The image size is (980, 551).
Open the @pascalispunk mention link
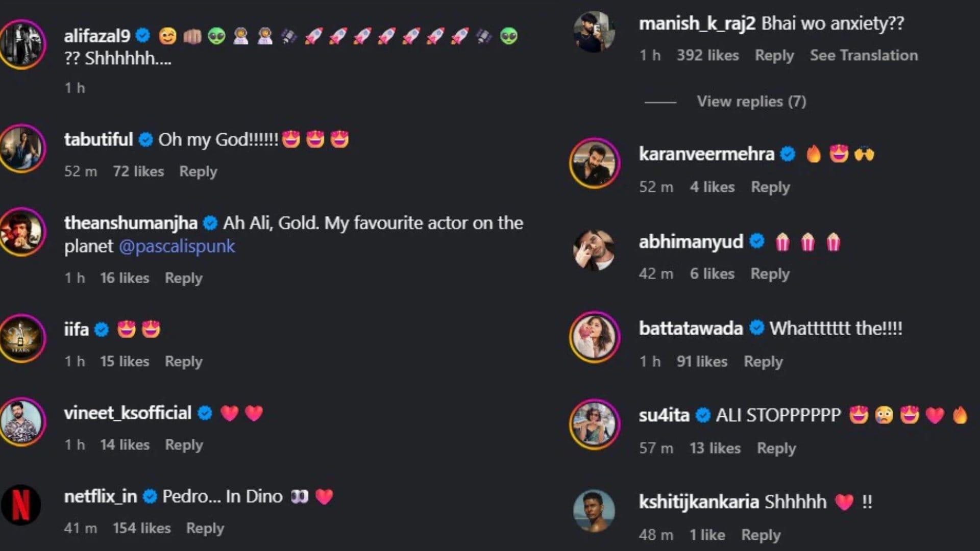point(177,246)
